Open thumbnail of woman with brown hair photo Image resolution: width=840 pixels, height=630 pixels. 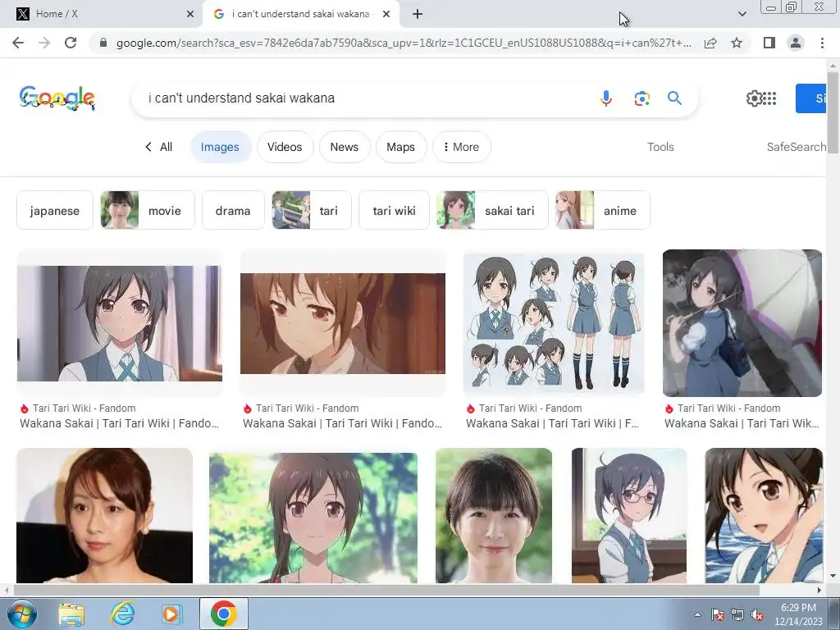pyautogui.click(x=104, y=515)
